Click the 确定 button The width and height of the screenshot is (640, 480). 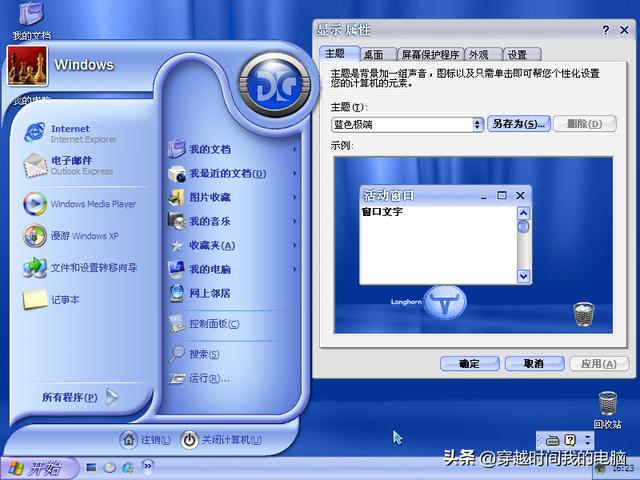tap(469, 363)
